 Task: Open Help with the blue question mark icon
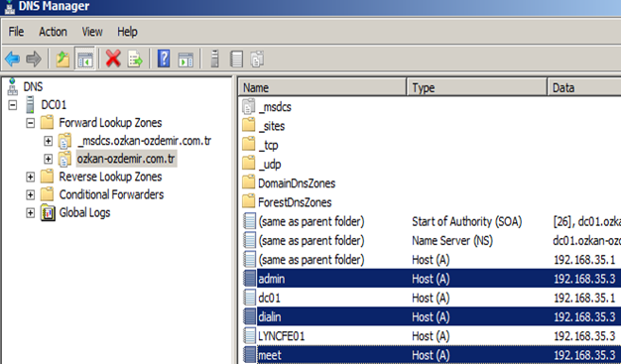[164, 60]
